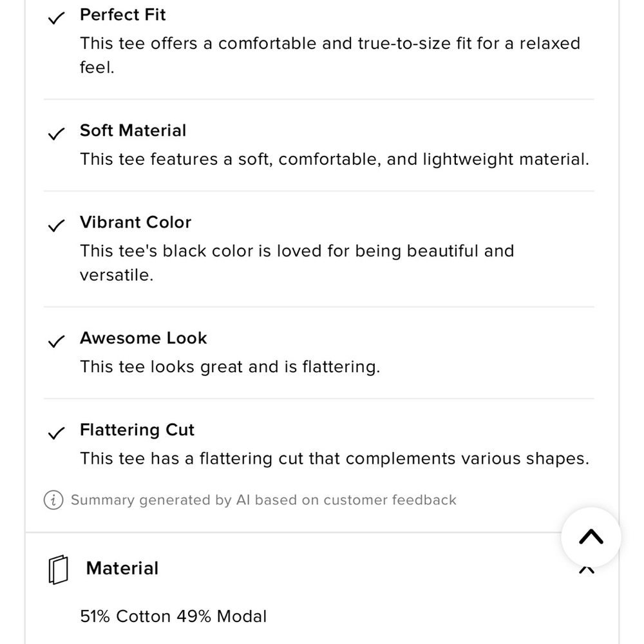Click the true-to-size fit description
This screenshot has height=644, width=644.
(330, 55)
